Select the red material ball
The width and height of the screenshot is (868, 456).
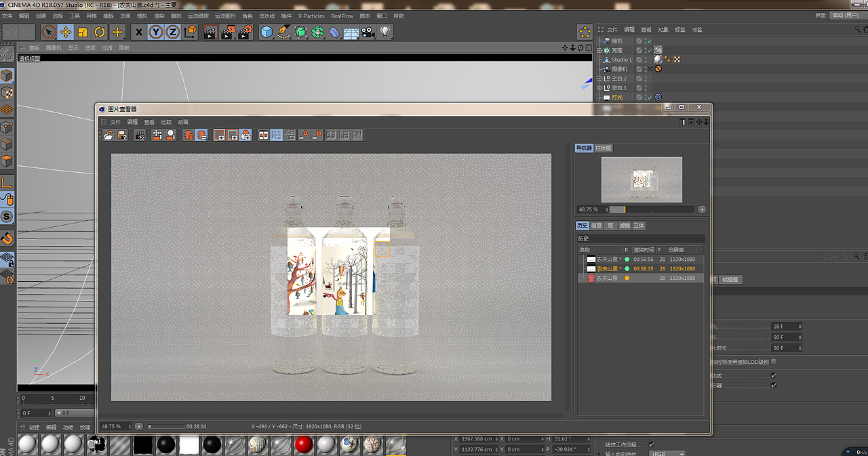click(304, 445)
